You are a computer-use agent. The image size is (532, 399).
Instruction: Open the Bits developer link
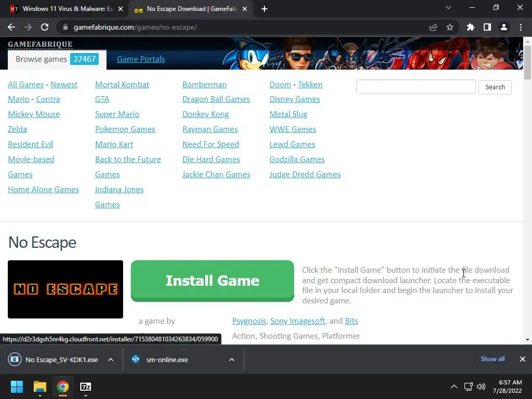[351, 321]
